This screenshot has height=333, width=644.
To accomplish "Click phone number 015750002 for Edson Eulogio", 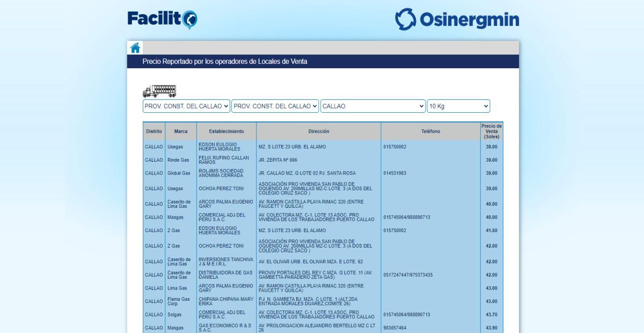I will click(394, 146).
